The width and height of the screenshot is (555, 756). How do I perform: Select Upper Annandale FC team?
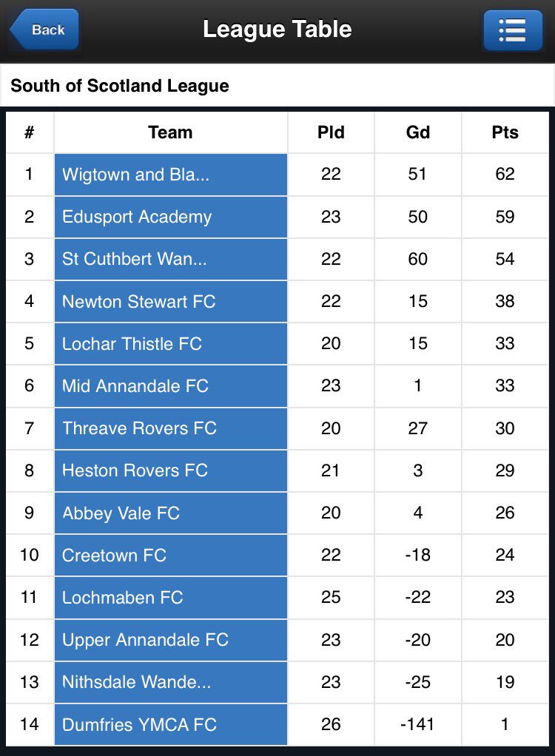tap(171, 641)
